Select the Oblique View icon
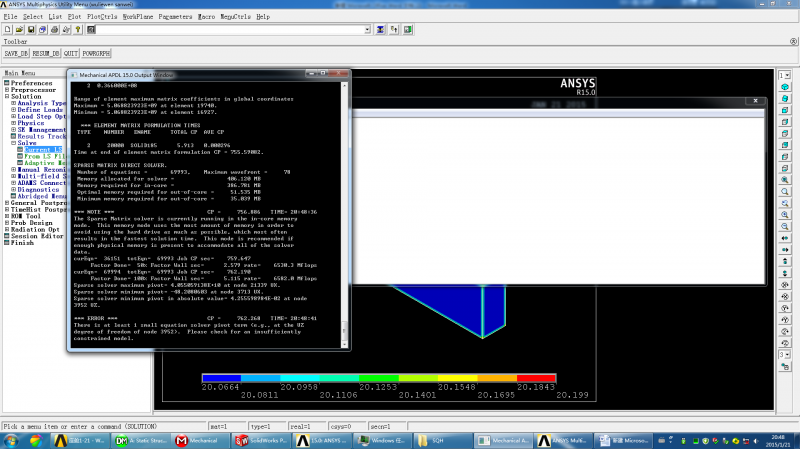Viewport: 800px width, 449px height. pyautogui.click(x=785, y=98)
